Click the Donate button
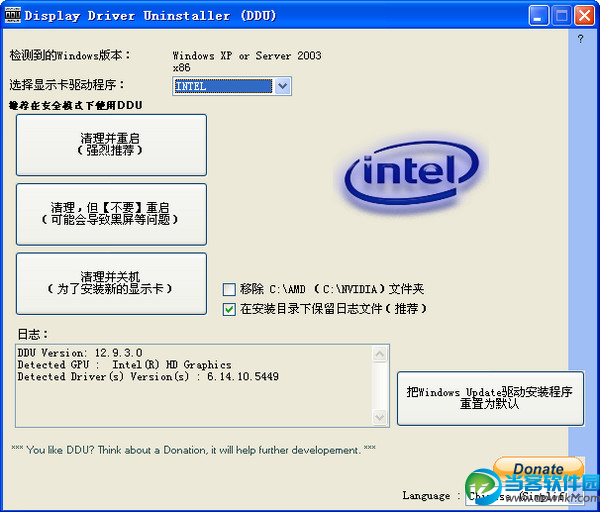The image size is (601, 512). (x=538, y=468)
